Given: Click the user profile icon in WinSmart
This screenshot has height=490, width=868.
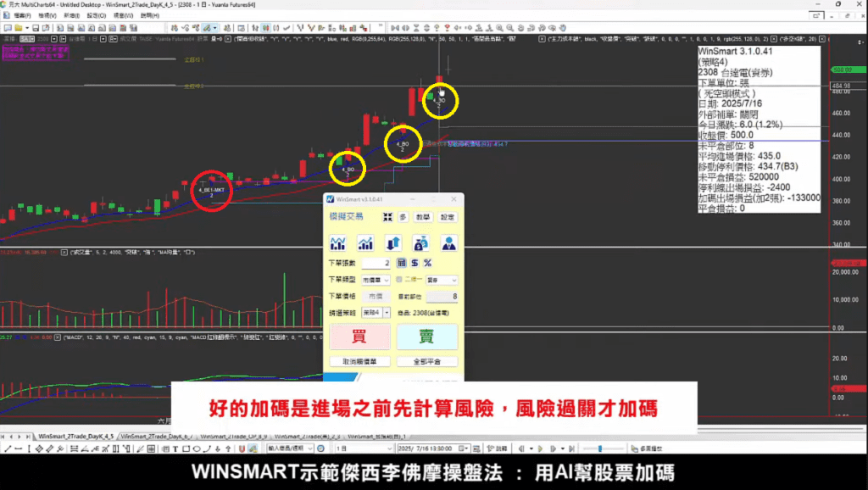Looking at the screenshot, I should tap(448, 243).
